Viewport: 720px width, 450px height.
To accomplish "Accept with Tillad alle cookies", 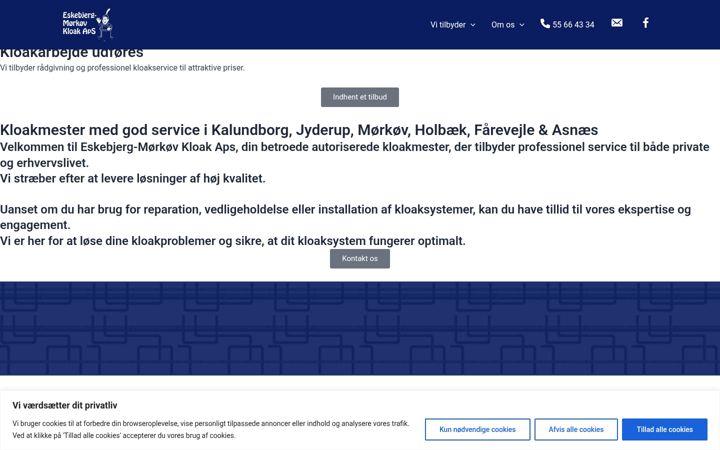I will [x=664, y=429].
